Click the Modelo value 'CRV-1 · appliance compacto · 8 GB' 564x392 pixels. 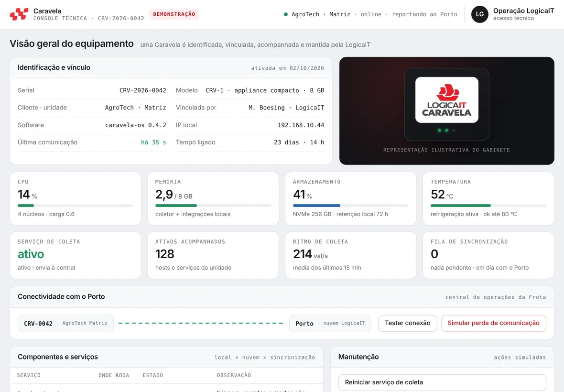(265, 90)
